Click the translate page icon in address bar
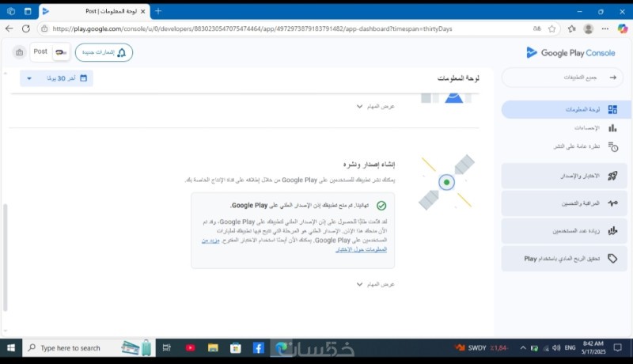The image size is (633, 364). tap(536, 28)
